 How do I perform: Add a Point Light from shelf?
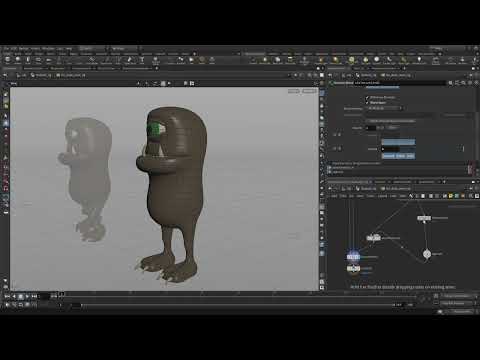click(265, 60)
